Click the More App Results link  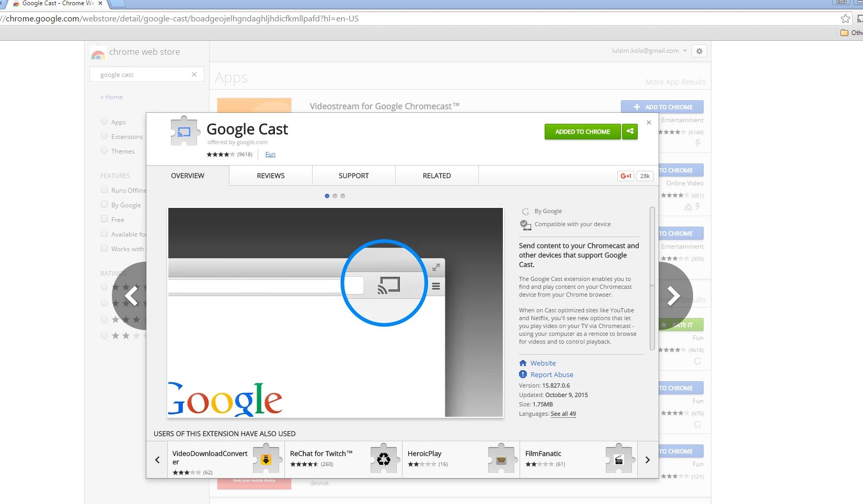[675, 82]
